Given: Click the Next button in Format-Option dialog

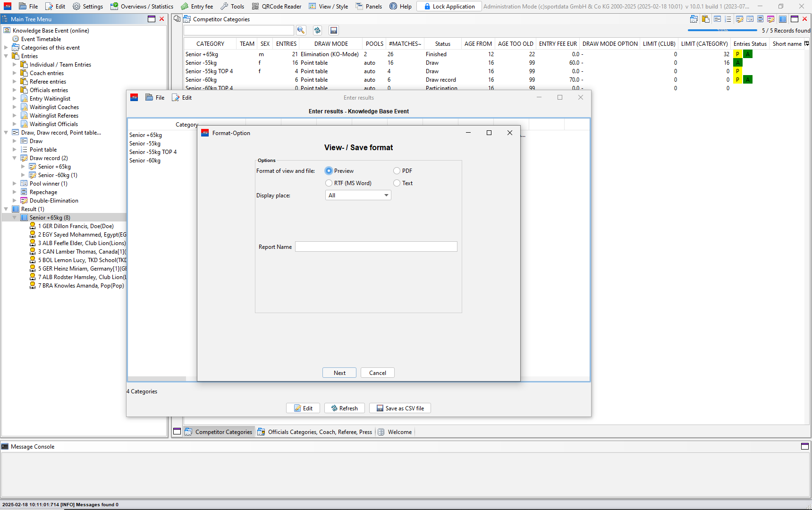Looking at the screenshot, I should pyautogui.click(x=339, y=373).
